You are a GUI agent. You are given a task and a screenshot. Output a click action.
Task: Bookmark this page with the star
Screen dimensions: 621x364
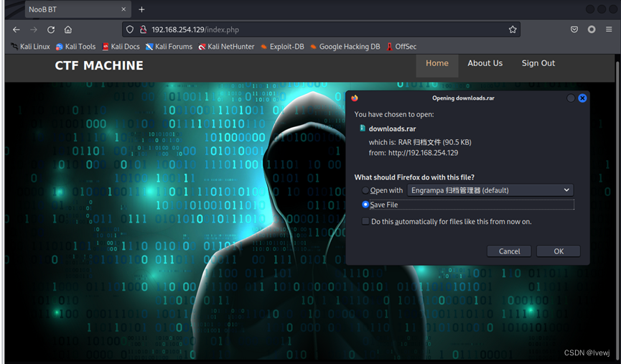[513, 29]
